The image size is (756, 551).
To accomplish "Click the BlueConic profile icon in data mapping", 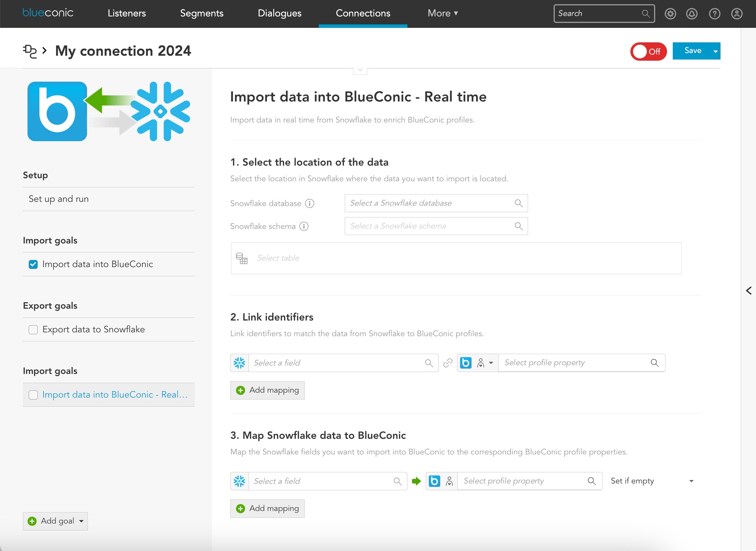I will pyautogui.click(x=435, y=481).
